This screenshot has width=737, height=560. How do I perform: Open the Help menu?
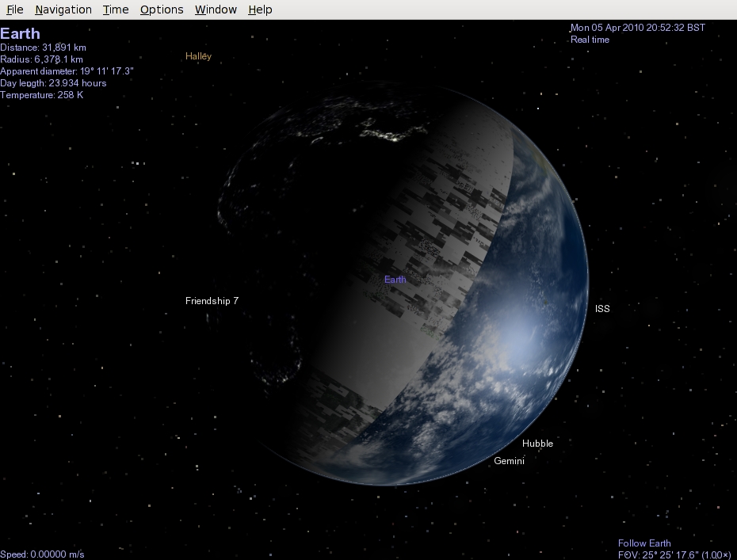(x=260, y=10)
